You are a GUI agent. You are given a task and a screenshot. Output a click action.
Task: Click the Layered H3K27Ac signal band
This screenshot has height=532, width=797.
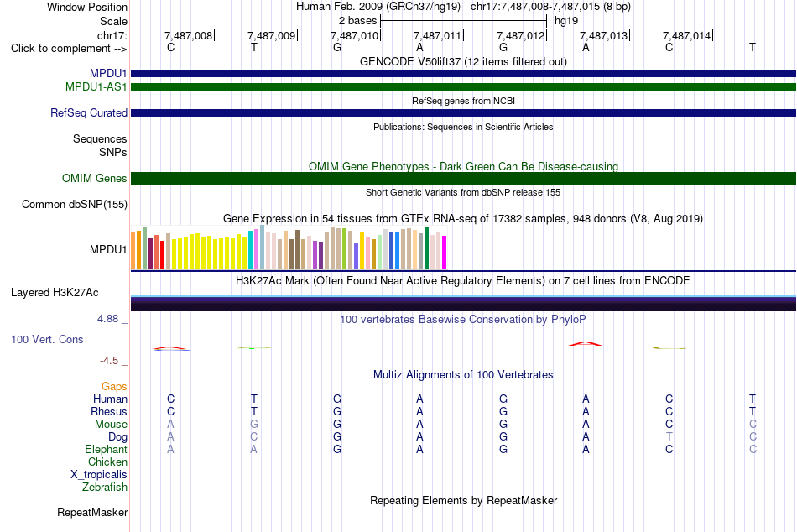tap(463, 303)
